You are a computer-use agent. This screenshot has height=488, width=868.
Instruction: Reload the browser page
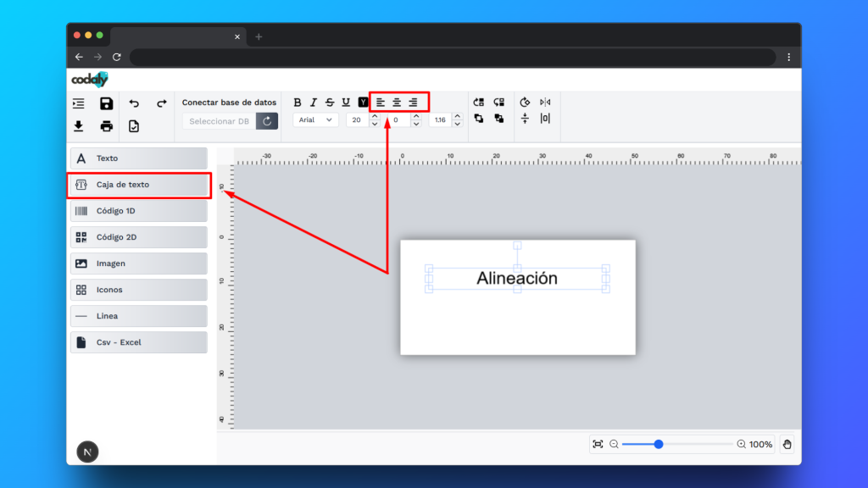pos(117,57)
